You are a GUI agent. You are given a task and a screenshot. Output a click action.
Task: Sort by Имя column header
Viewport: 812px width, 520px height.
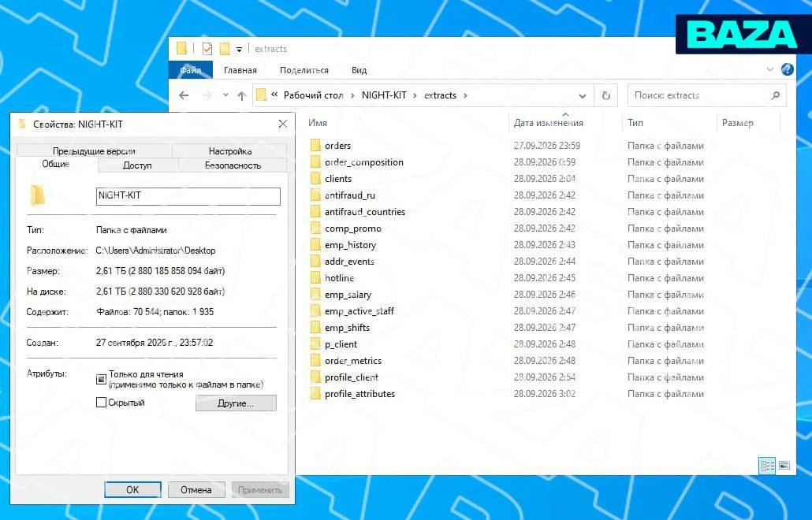(x=318, y=123)
